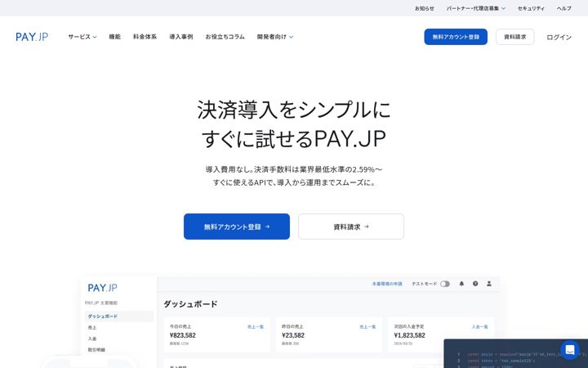Click the ¥1,823,582 value
Viewport: 588px width, 368px height.
click(x=409, y=335)
